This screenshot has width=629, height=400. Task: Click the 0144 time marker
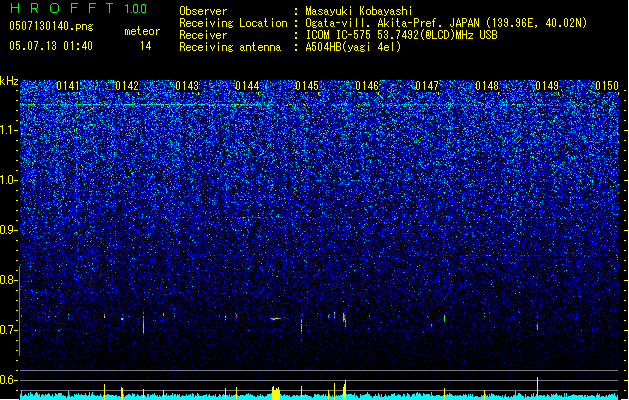247,86
